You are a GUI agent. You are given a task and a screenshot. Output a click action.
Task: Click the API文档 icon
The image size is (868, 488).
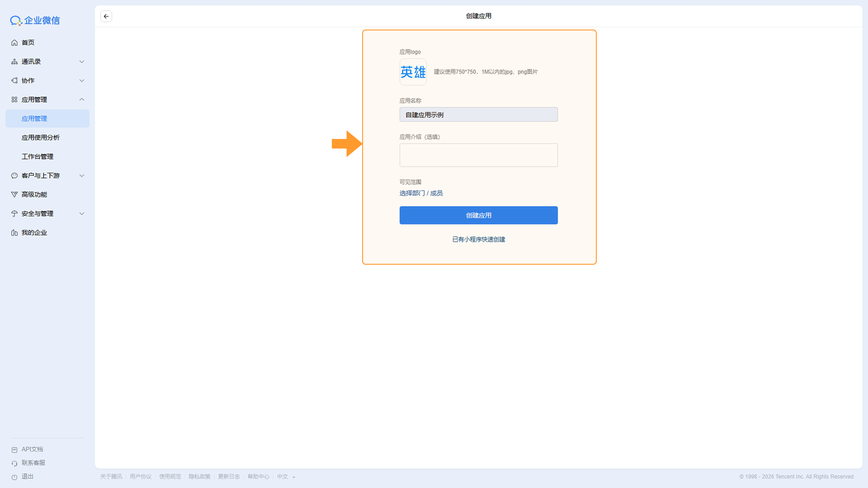pyautogui.click(x=14, y=450)
